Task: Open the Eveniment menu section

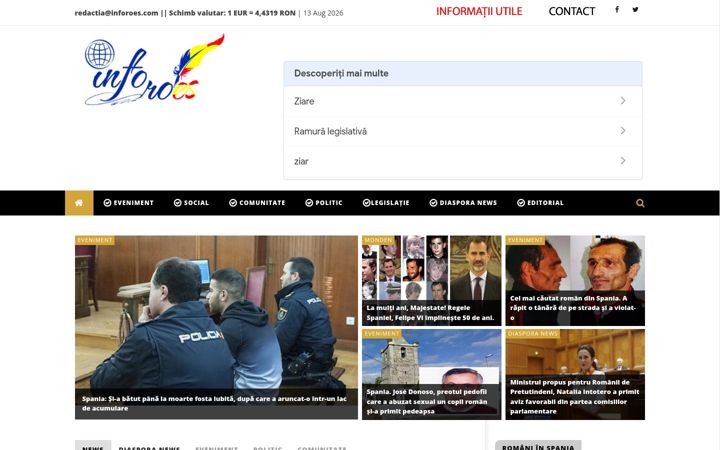Action: tap(129, 203)
